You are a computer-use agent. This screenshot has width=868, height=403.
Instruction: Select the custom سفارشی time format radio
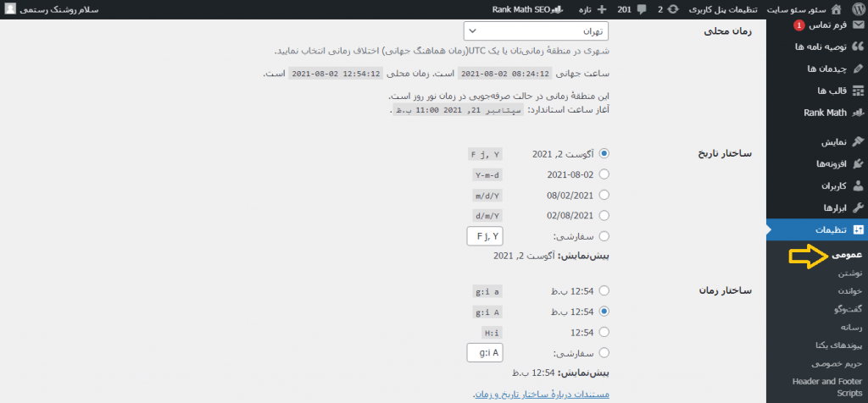604,353
